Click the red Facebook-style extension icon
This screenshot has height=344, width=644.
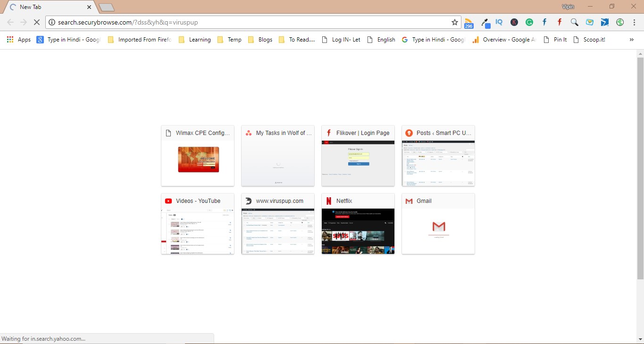[x=559, y=22]
